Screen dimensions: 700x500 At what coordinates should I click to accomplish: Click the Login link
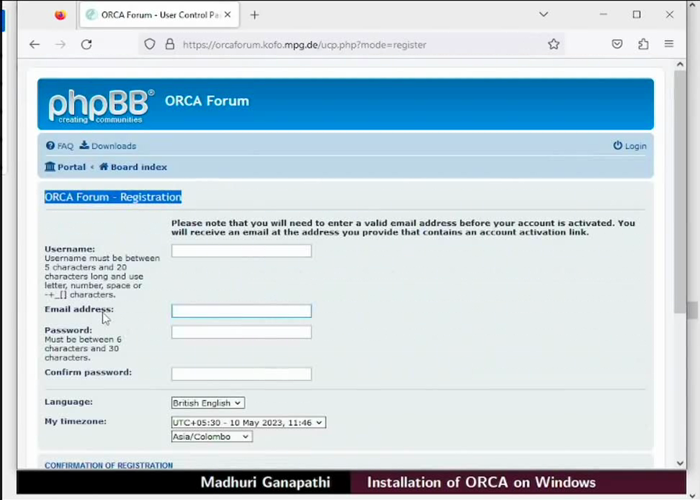pyautogui.click(x=630, y=146)
